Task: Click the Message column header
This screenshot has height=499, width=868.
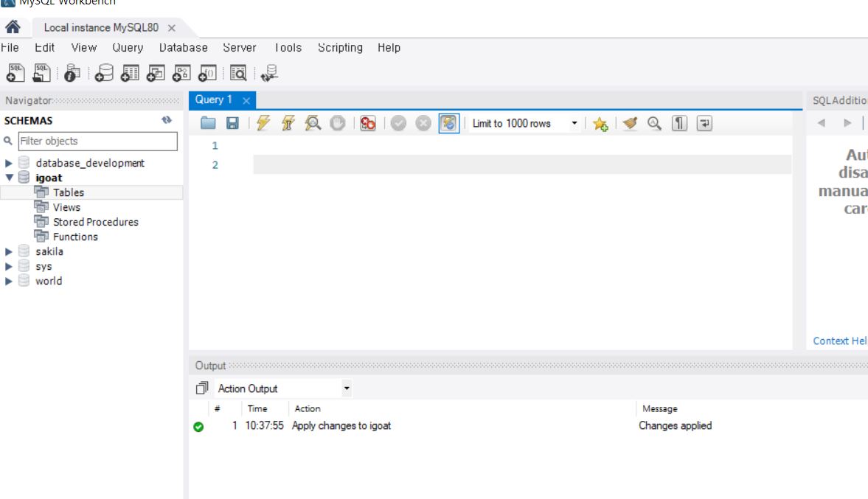Action: [660, 409]
